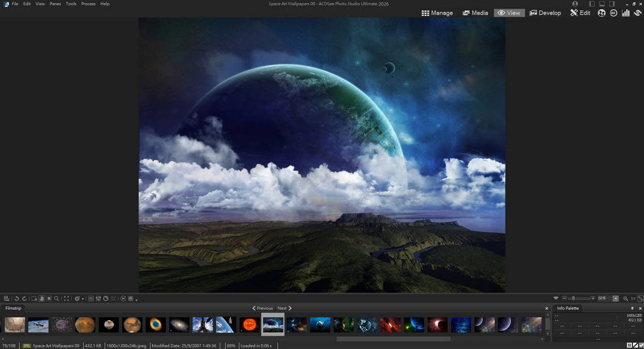
Task: Open the adjustment sliders icon in bottom toolbar
Action: tap(98, 298)
